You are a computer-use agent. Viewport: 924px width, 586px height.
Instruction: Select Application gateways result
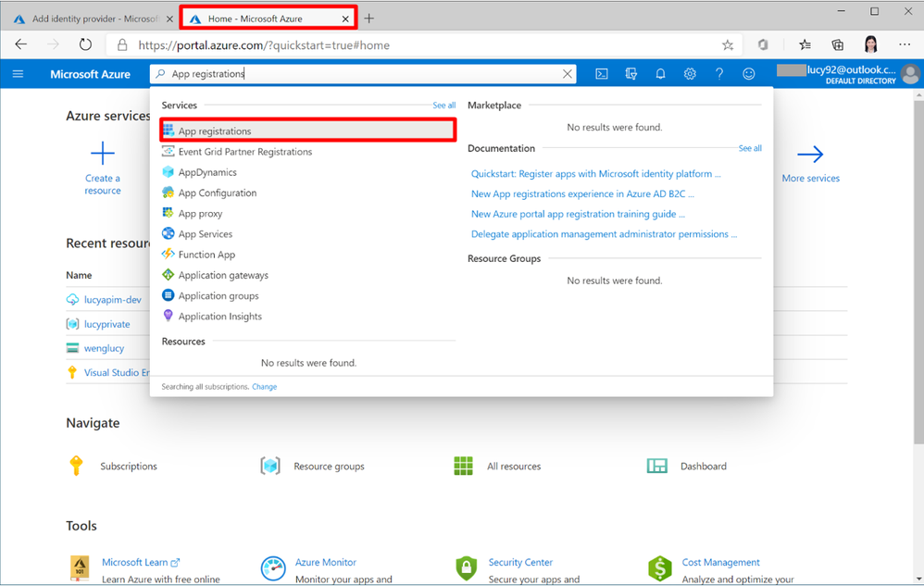223,275
